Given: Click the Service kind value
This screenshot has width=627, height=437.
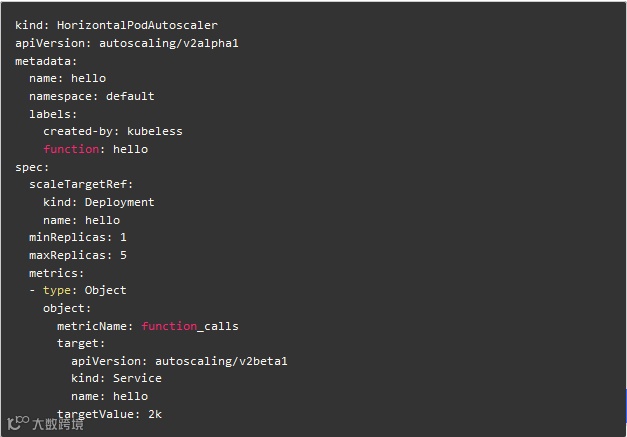Looking at the screenshot, I should click(x=137, y=378).
